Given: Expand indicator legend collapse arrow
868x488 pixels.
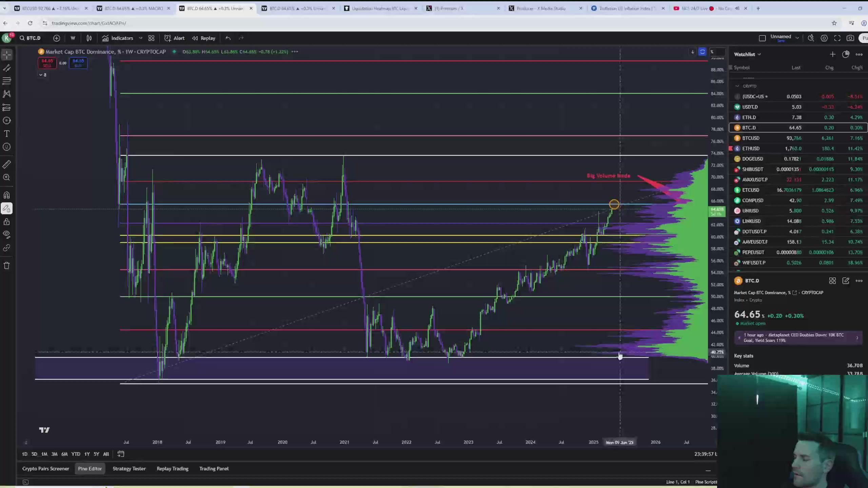Looking at the screenshot, I should point(41,75).
